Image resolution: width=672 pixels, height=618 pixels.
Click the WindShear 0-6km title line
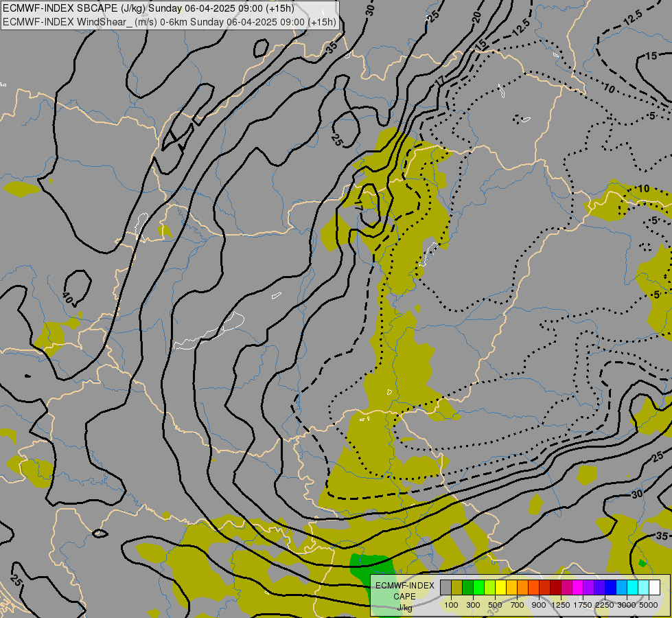pos(170,22)
